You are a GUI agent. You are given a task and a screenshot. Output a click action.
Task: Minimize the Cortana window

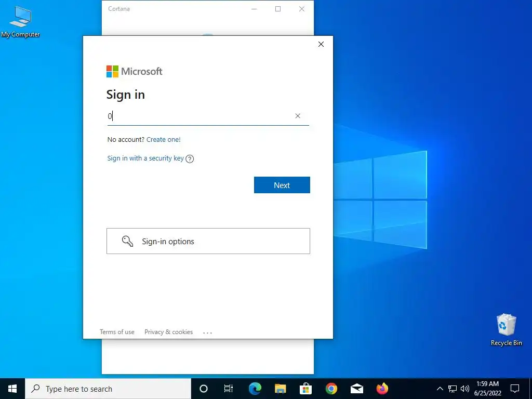(254, 9)
